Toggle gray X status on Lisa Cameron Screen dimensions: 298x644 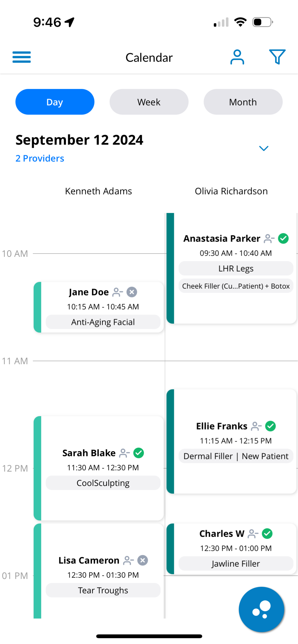(x=142, y=560)
